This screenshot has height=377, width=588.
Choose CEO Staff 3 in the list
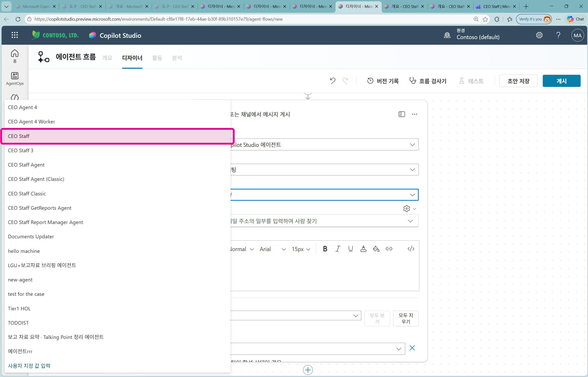pyautogui.click(x=117, y=150)
